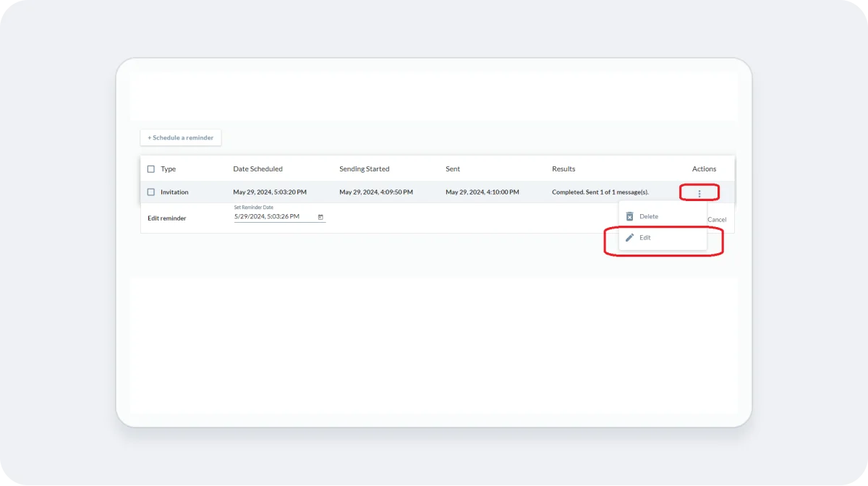Click the Edit reminder label

[x=167, y=218]
